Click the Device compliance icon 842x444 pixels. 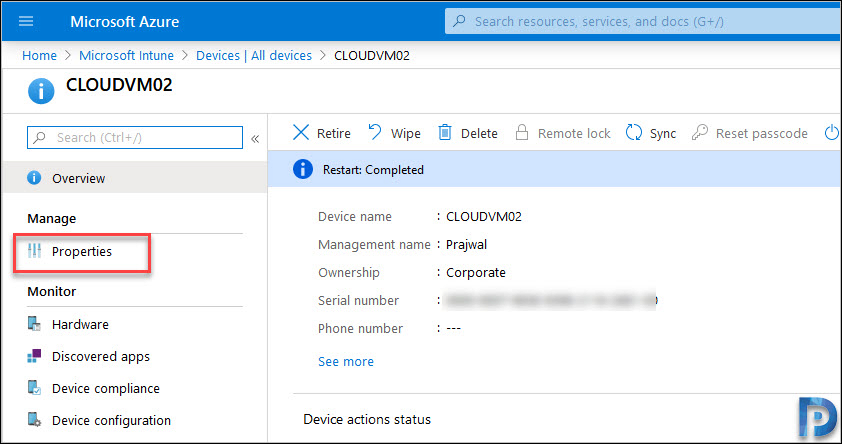(x=34, y=388)
